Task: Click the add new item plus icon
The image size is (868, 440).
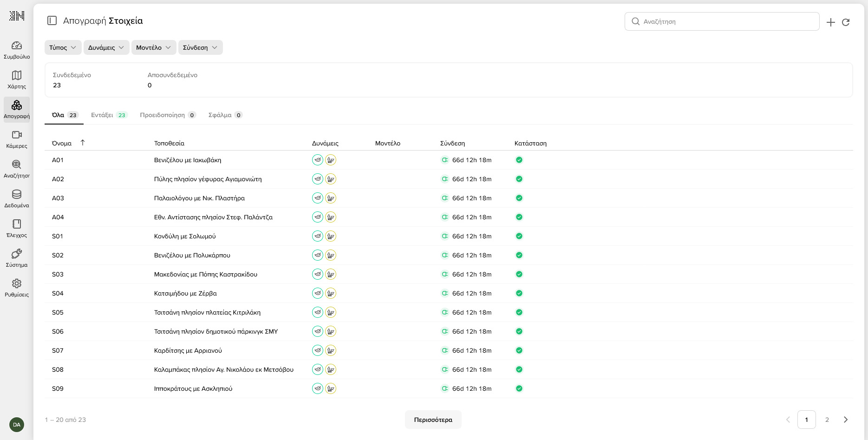Action: (831, 22)
